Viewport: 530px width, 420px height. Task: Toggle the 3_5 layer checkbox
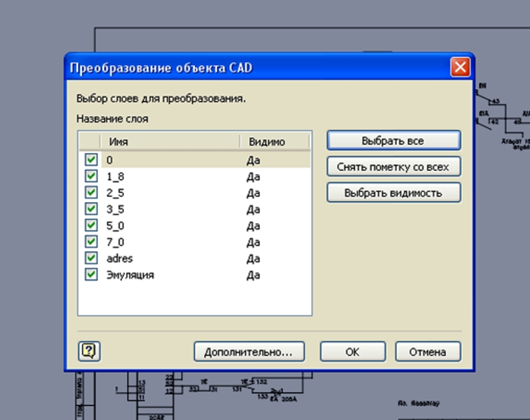(91, 209)
